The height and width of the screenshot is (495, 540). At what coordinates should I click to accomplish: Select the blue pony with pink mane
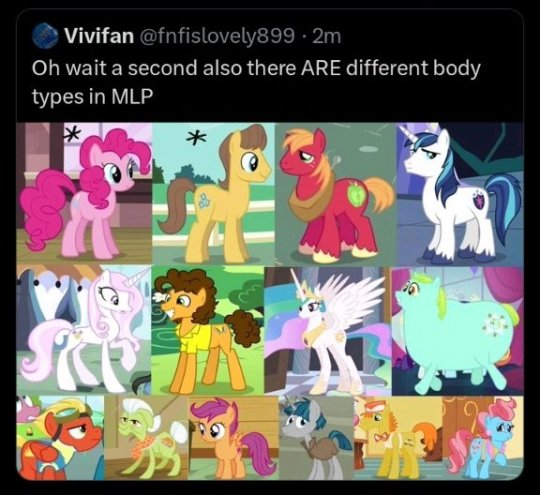point(483,438)
